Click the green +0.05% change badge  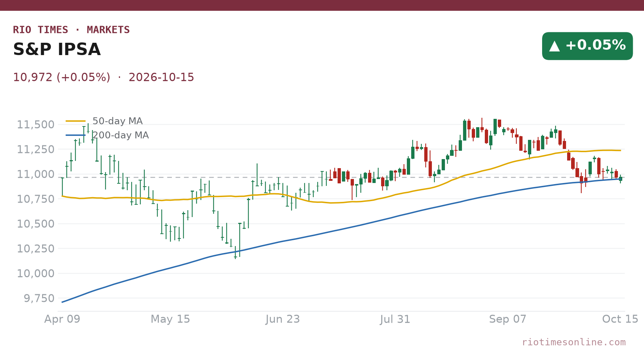click(587, 46)
